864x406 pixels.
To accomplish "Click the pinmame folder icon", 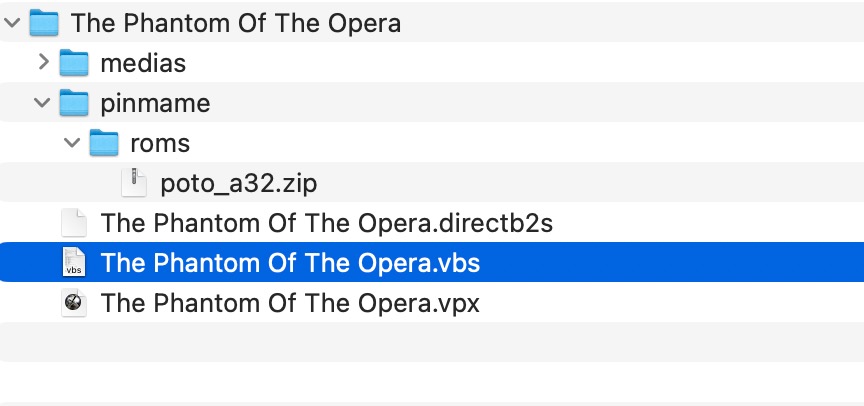I will (x=75, y=103).
